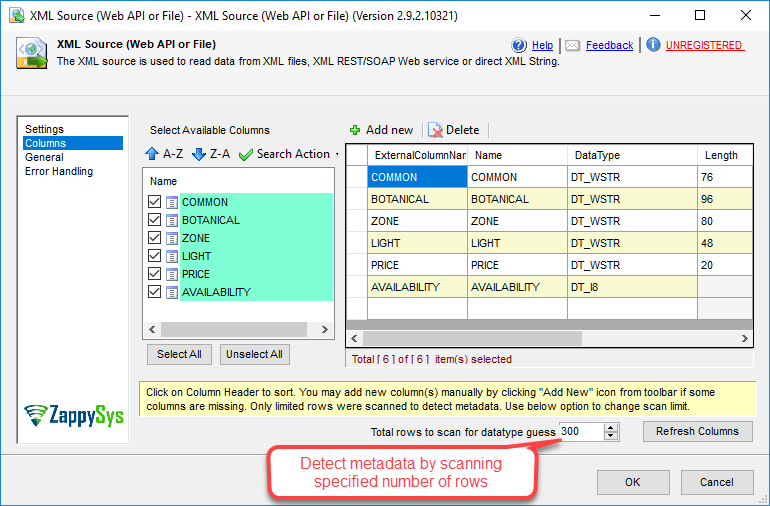
Task: Select the row header of COMMON row
Action: (x=358, y=177)
